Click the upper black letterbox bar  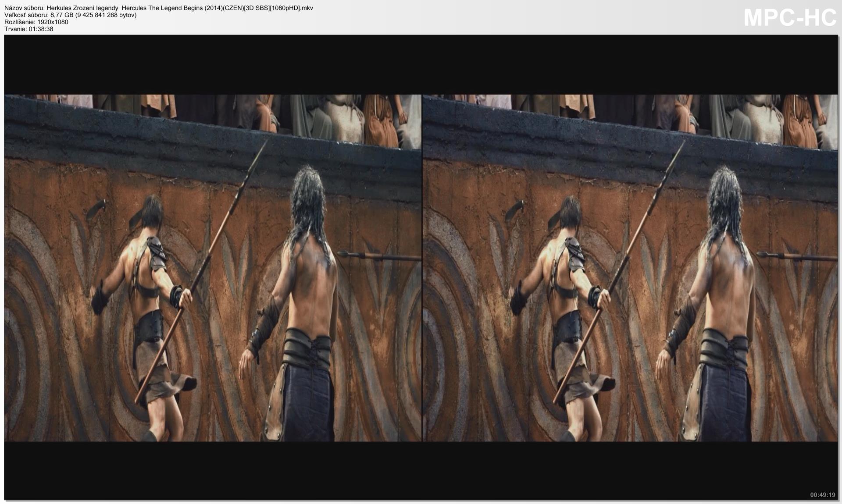pos(421,65)
